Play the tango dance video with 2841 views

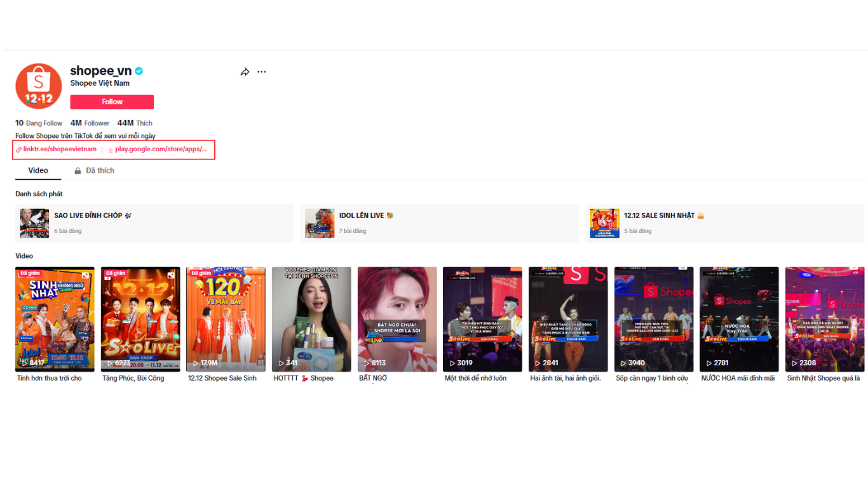pyautogui.click(x=568, y=319)
